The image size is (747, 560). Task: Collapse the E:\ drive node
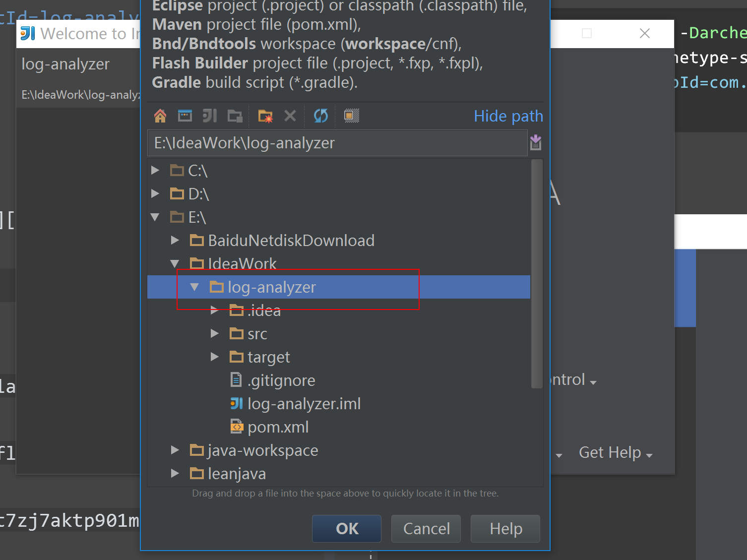pos(155,217)
